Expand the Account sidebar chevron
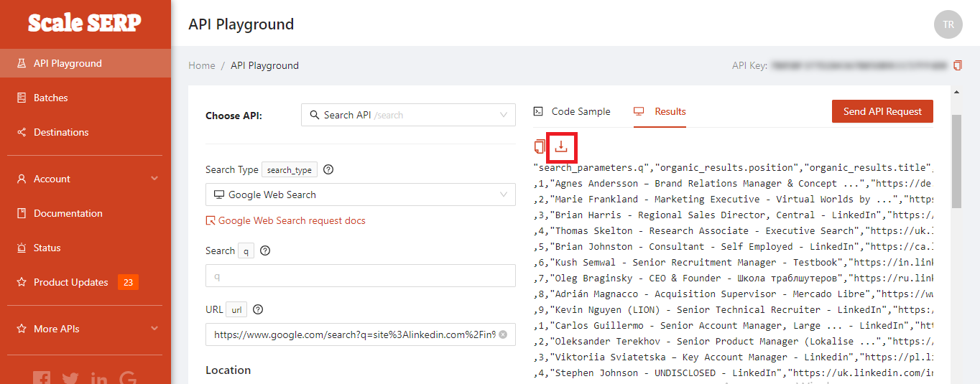 [154, 179]
